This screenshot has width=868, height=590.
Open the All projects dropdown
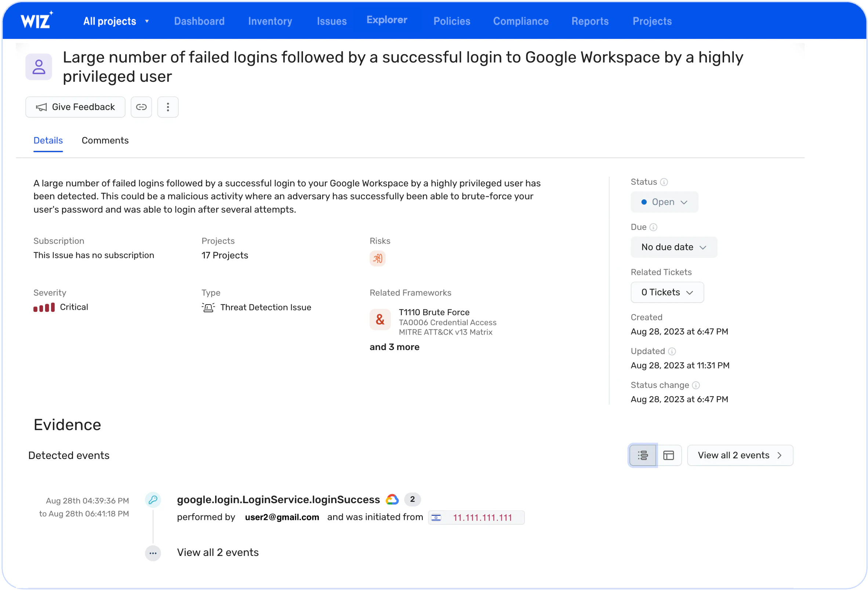(x=116, y=21)
